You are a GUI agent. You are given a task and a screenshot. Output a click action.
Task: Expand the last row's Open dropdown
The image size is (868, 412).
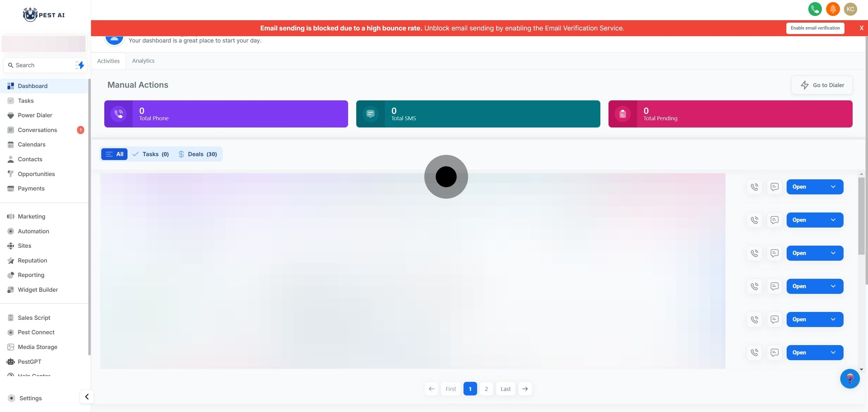[x=833, y=352]
